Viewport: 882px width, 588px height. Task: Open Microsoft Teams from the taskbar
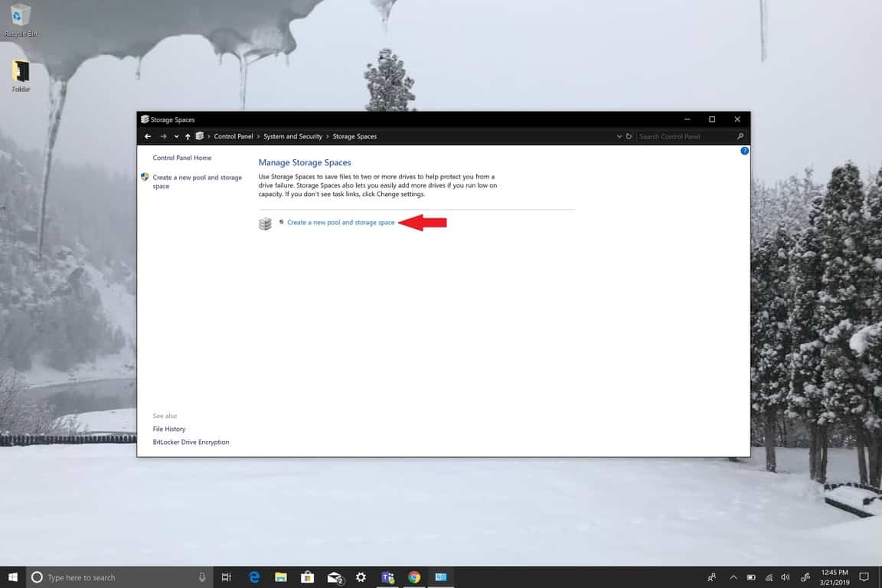point(387,577)
